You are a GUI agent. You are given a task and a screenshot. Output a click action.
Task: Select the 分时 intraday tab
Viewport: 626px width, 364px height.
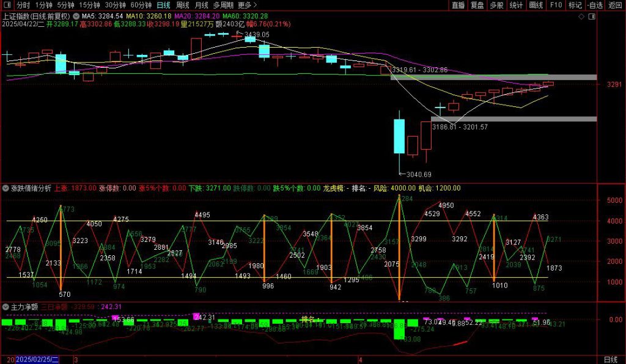point(23,5)
